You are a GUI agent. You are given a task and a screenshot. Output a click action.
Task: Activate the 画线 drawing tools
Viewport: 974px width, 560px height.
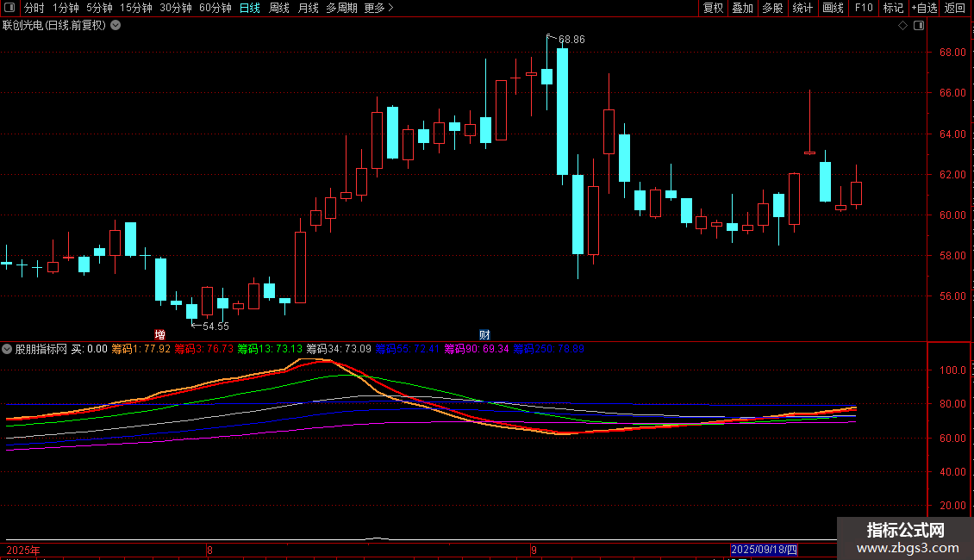pos(833,8)
